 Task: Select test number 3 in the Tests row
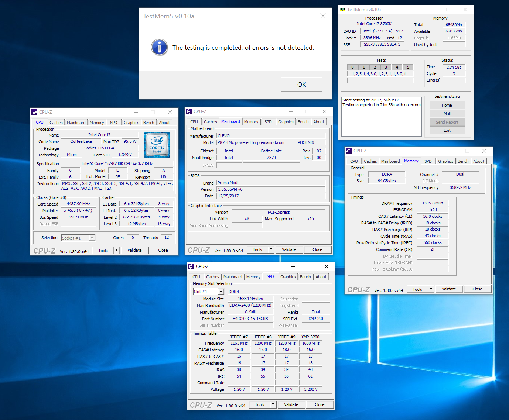click(386, 67)
